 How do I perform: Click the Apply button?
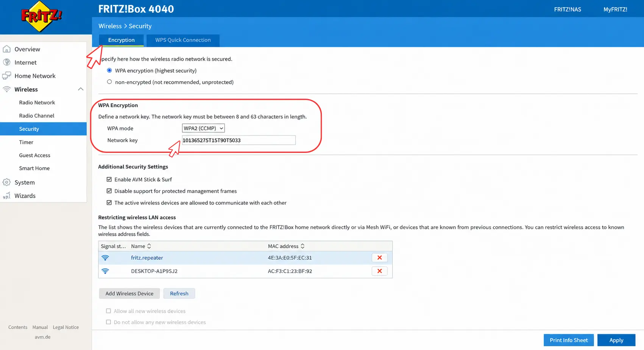616,340
